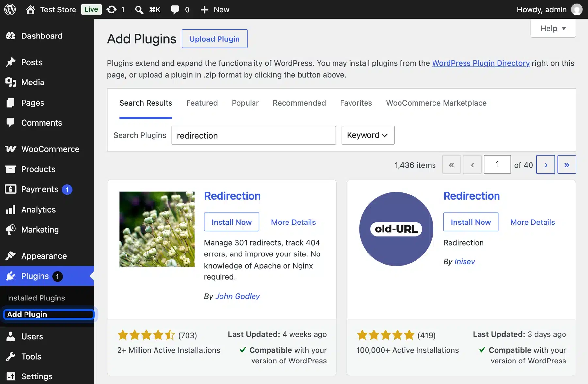Click the Search Plugins text field
The height and width of the screenshot is (384, 588).
[x=254, y=135]
